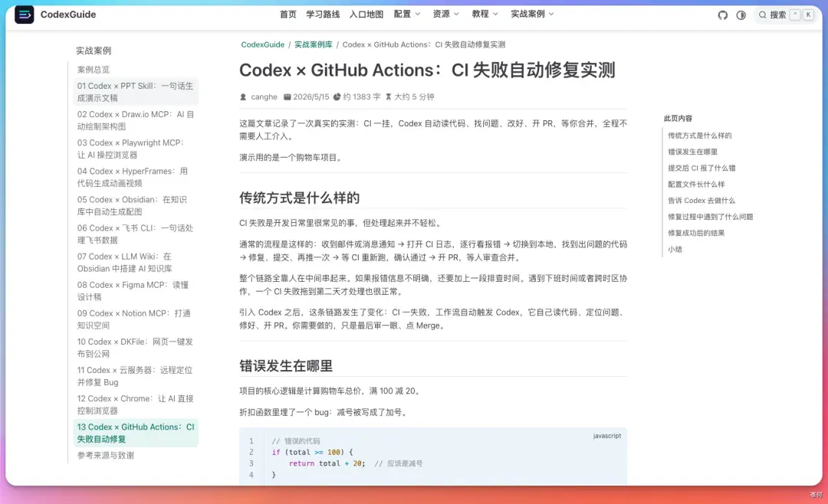Open 08 Codex × Figma MCP article
The height and width of the screenshot is (504, 828).
136,291
